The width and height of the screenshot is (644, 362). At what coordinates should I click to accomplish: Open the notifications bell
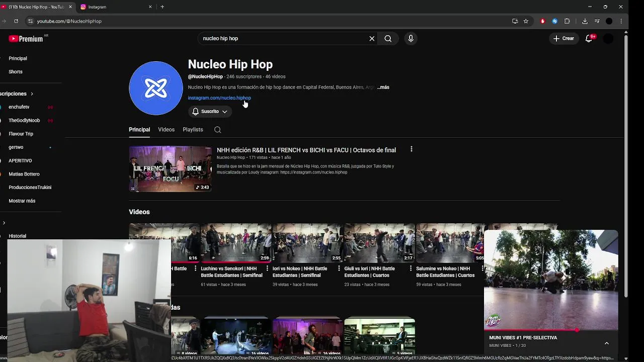pos(589,38)
